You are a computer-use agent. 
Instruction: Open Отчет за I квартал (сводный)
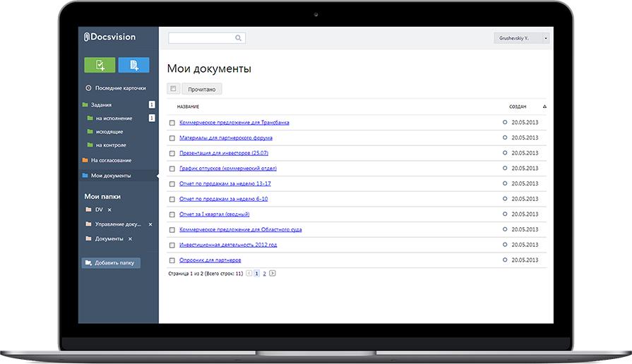[x=215, y=214]
